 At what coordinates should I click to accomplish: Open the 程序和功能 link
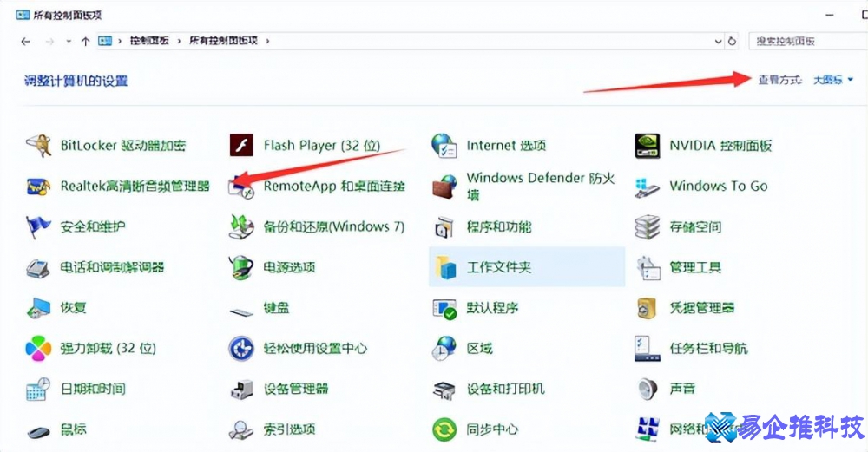(x=498, y=227)
